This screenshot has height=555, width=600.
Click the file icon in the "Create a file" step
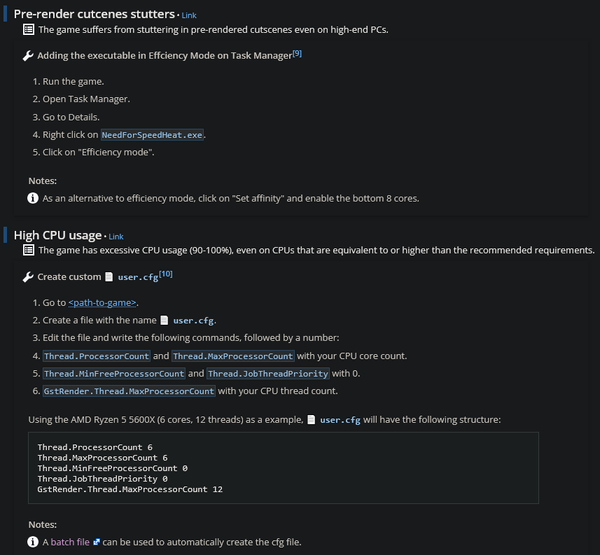click(165, 321)
